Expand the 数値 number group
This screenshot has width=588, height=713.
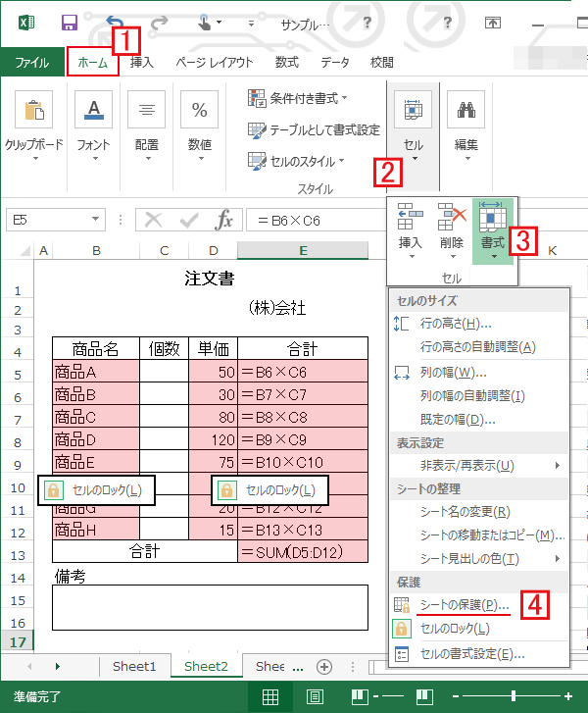click(x=200, y=127)
